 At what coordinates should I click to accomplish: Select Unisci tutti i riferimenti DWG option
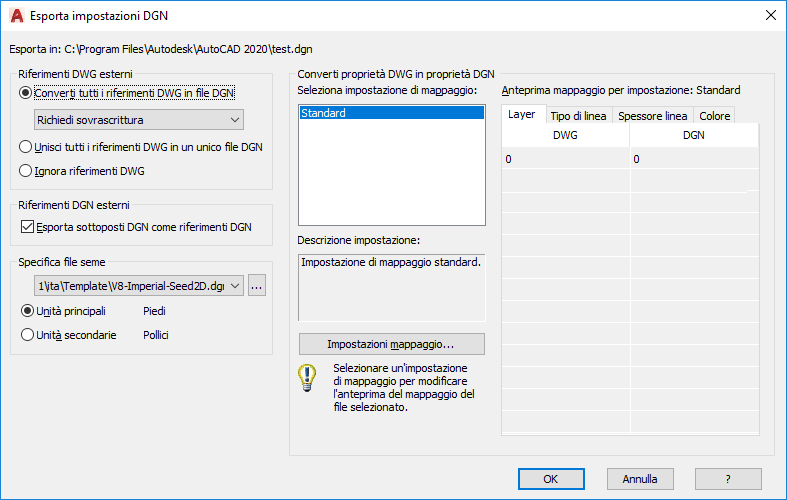pos(25,147)
